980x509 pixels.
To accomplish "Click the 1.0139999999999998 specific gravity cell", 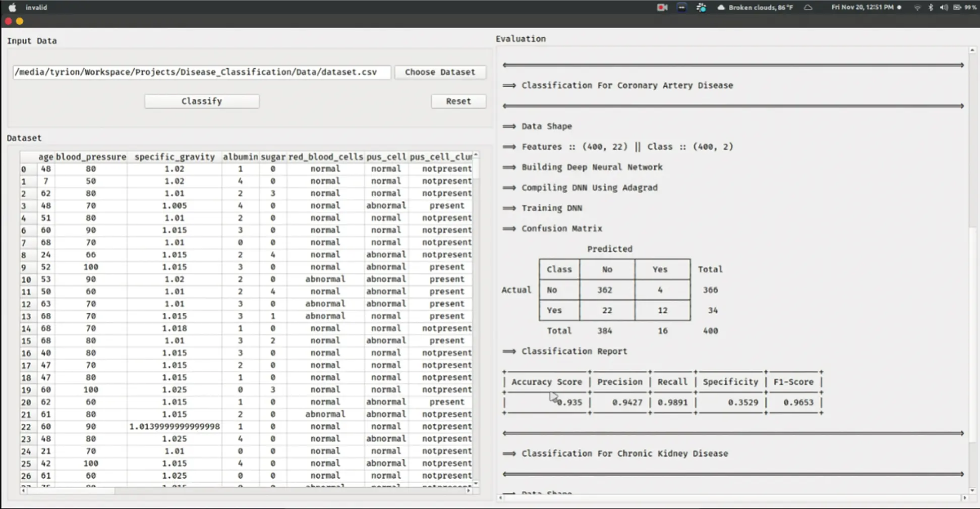I will pos(175,427).
